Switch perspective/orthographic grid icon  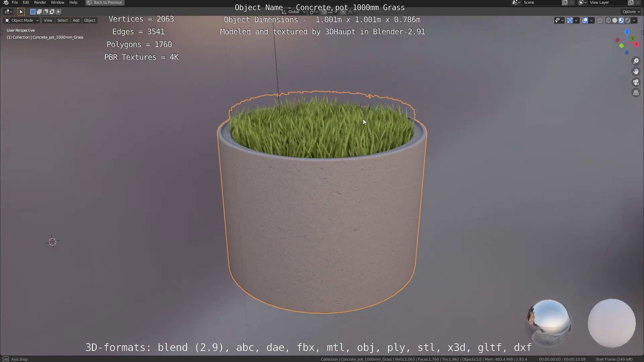636,93
